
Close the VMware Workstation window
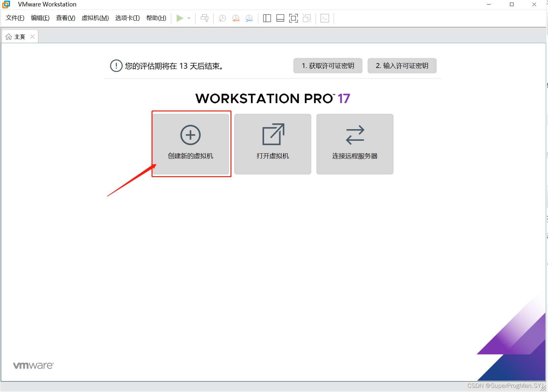[x=534, y=5]
